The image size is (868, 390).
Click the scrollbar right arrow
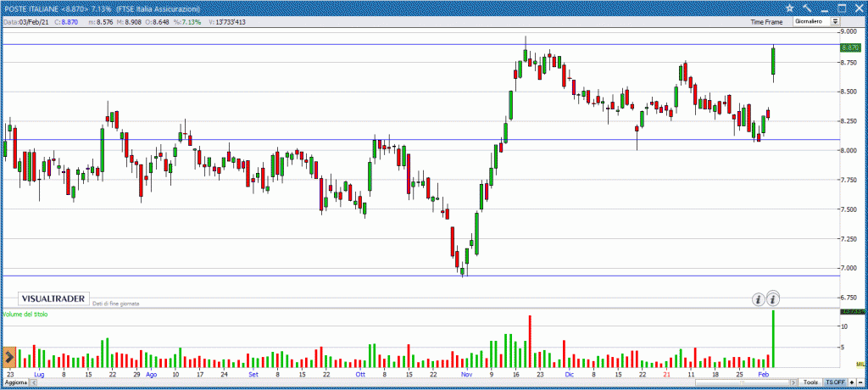793,383
